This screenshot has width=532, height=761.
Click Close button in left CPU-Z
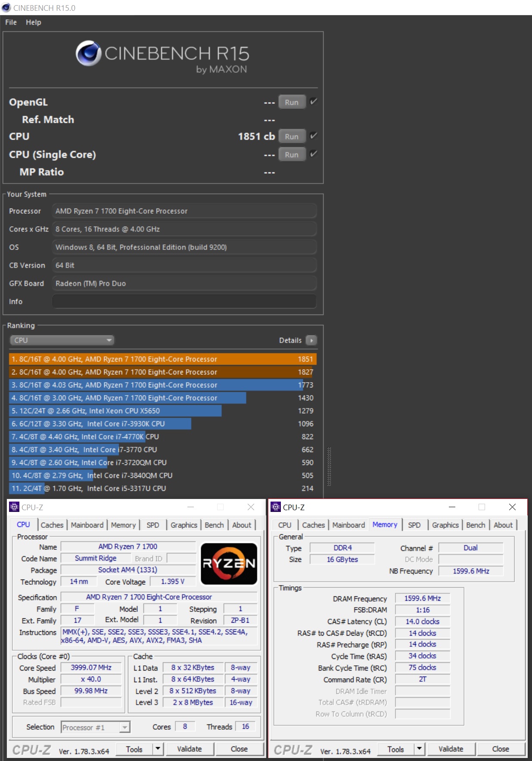(239, 749)
